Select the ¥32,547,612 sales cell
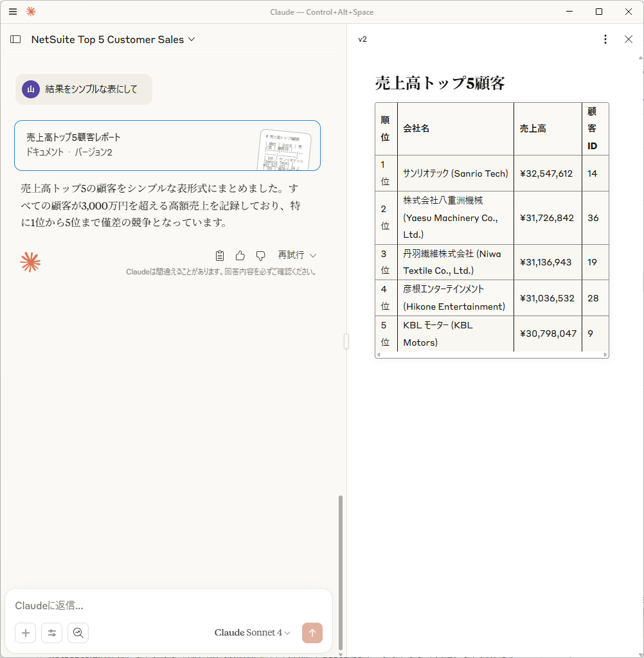 pos(548,173)
